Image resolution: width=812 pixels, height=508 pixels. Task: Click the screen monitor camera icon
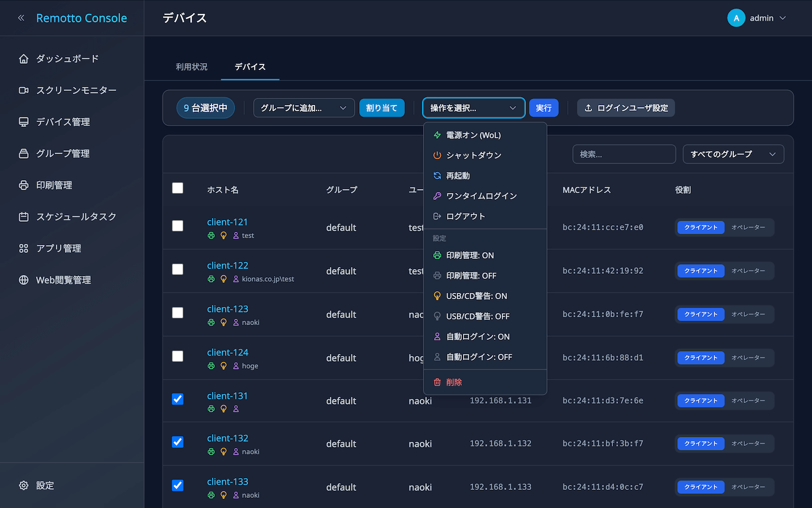pyautogui.click(x=24, y=90)
